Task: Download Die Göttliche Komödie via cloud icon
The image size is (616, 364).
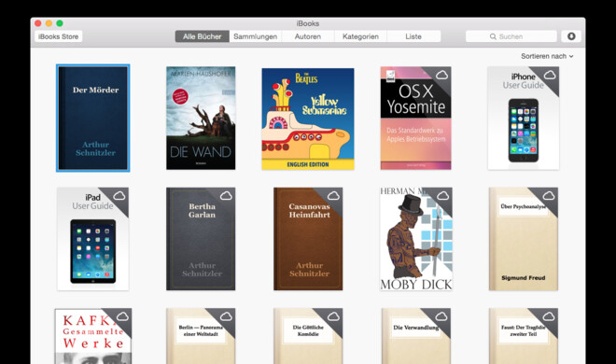Action: pos(333,316)
